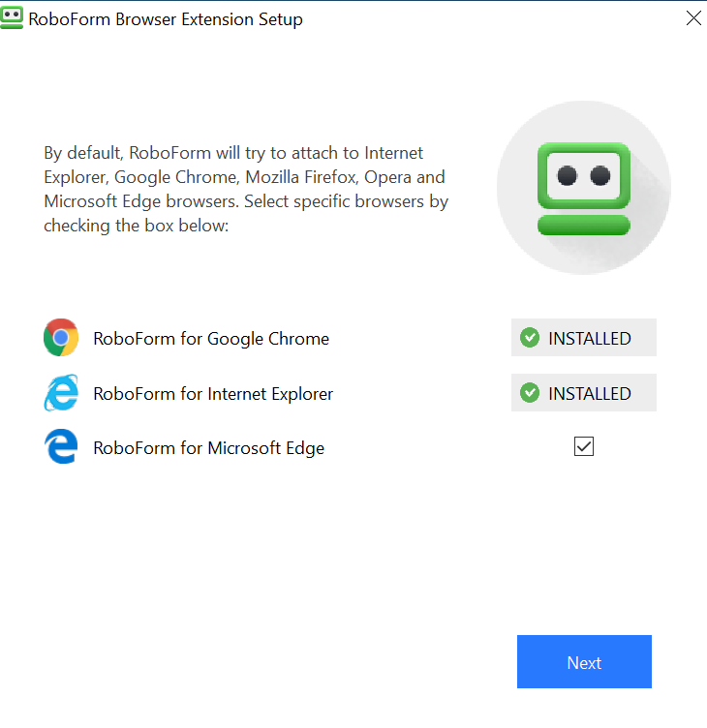This screenshot has height=728, width=707.
Task: Click the Internet Explorer browser icon
Action: (x=61, y=393)
